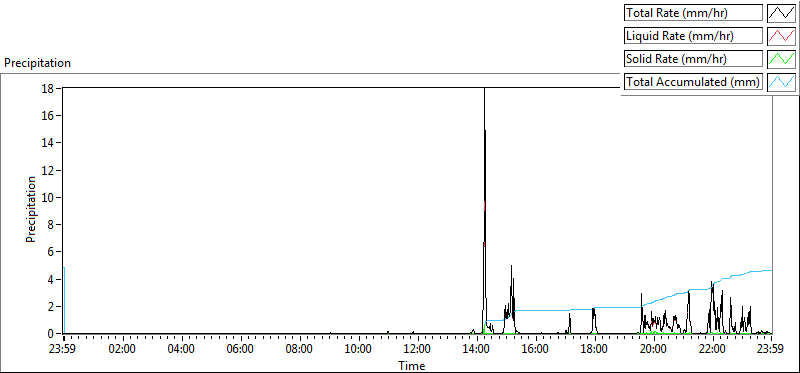Click the 14:00 x-axis tick label

477,350
